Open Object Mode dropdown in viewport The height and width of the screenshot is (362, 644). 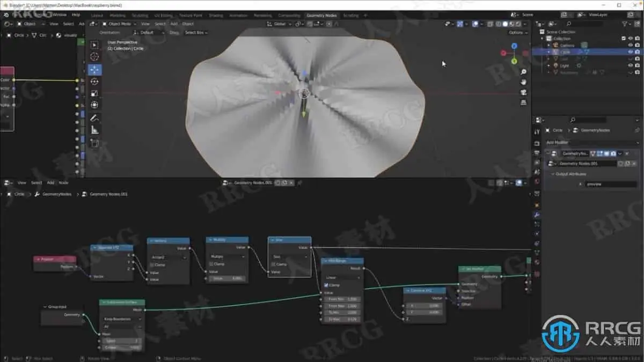tap(120, 24)
